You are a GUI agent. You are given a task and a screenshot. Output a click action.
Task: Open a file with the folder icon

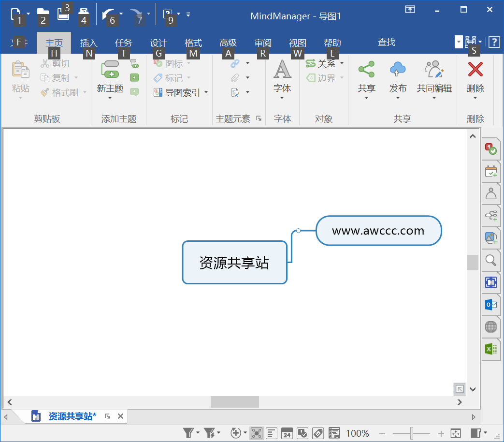pos(43,15)
